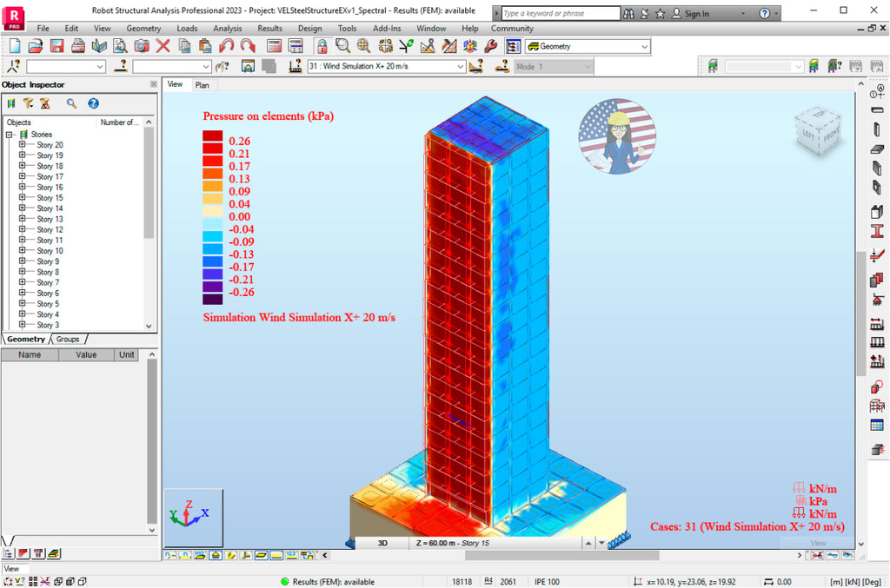Open the load case dropdown showing Wind Simulation X+
The height and width of the screenshot is (588, 890).
pyautogui.click(x=461, y=67)
